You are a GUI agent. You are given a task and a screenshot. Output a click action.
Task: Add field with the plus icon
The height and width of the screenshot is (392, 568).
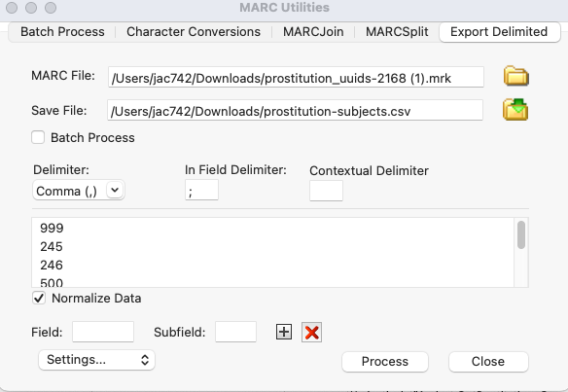284,332
